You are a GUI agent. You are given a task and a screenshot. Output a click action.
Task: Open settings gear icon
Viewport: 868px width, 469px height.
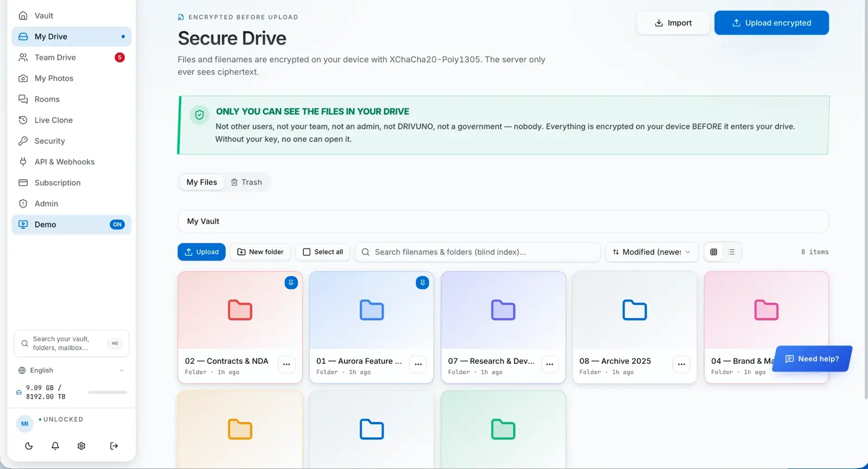(81, 446)
